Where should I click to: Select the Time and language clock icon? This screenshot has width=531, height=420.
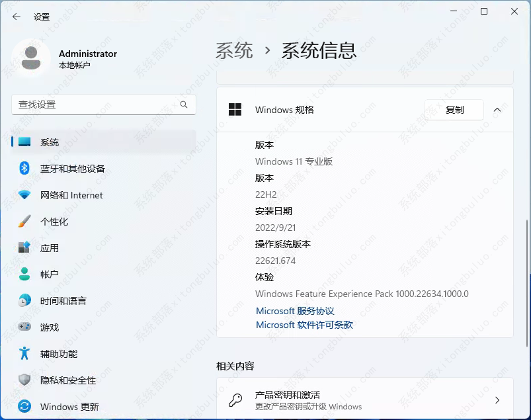pyautogui.click(x=24, y=300)
